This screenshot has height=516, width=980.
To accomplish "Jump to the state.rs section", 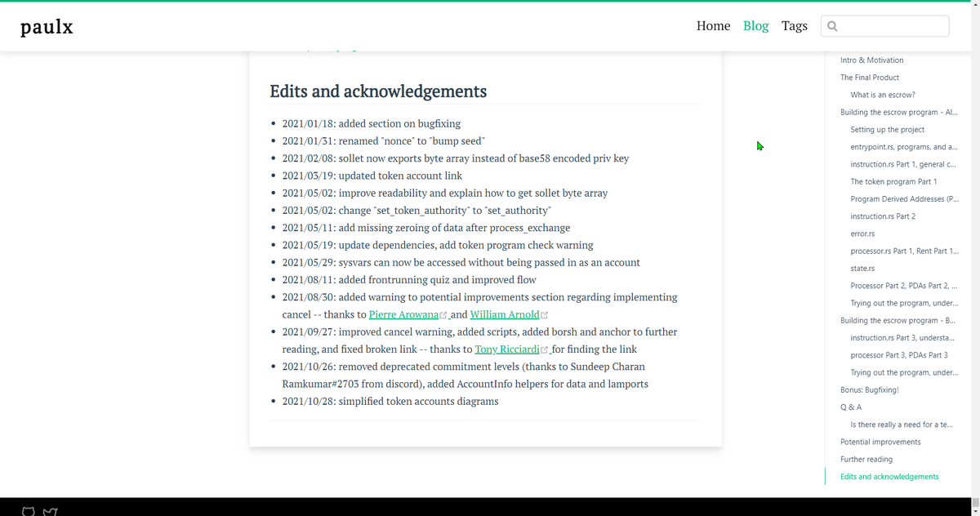I will 862,269.
